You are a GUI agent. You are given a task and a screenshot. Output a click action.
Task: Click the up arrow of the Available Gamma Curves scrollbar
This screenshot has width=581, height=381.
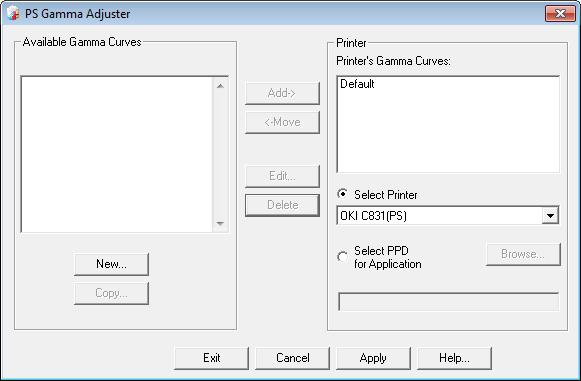(220, 86)
